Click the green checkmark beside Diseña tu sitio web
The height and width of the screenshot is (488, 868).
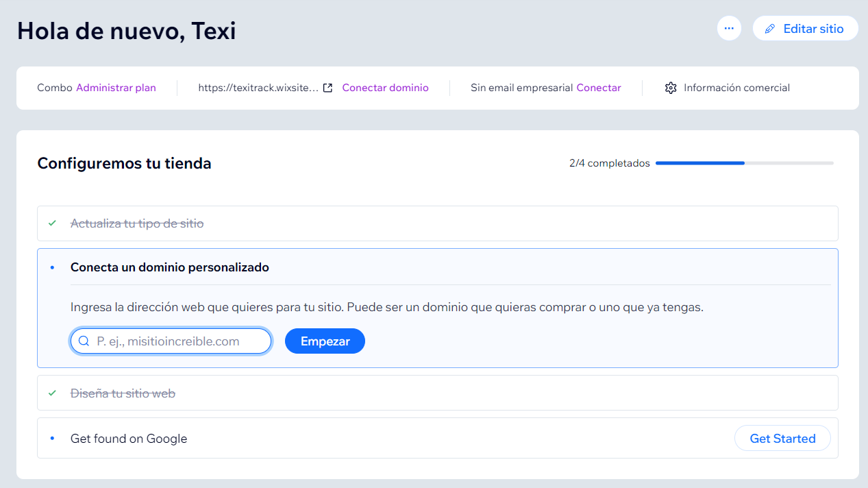pyautogui.click(x=52, y=393)
